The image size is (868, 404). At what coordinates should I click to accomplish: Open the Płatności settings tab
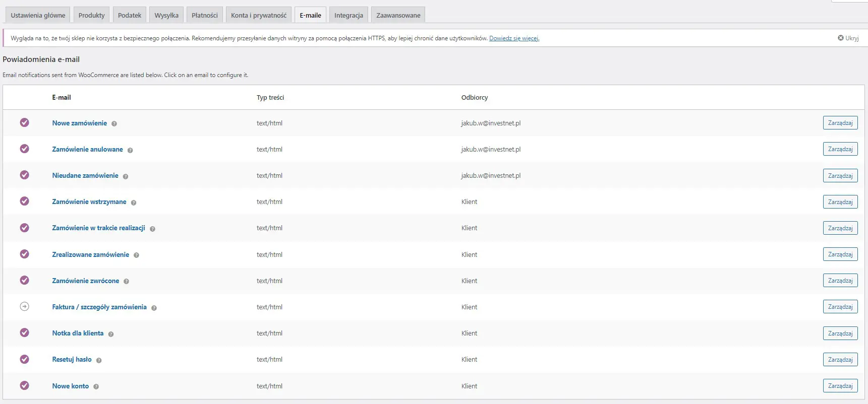(x=204, y=15)
